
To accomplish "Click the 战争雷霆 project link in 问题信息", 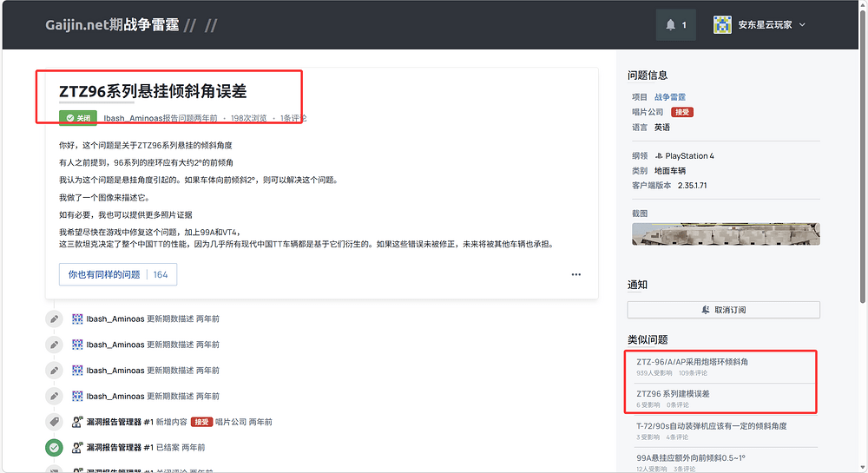I will (669, 97).
